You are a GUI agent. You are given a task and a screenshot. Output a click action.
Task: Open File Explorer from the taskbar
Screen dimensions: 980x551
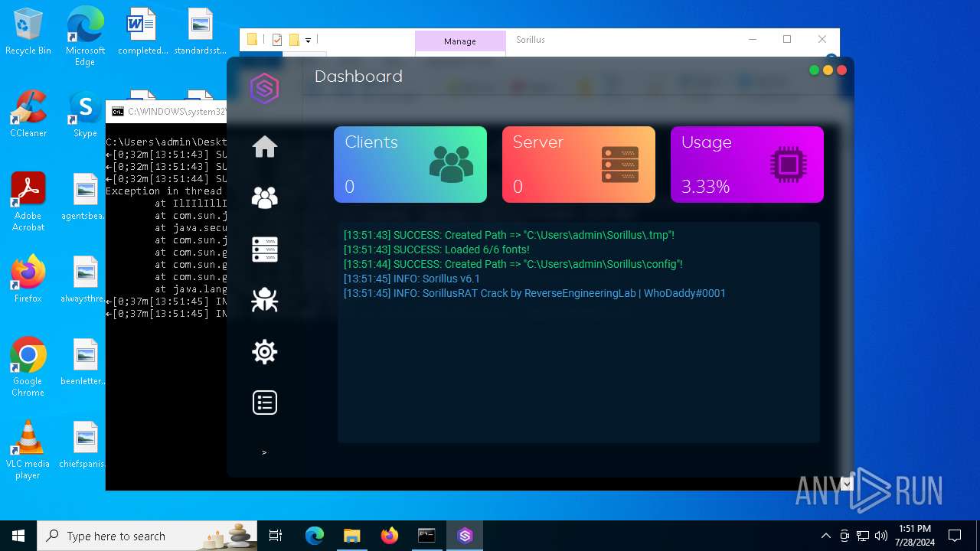pos(351,536)
